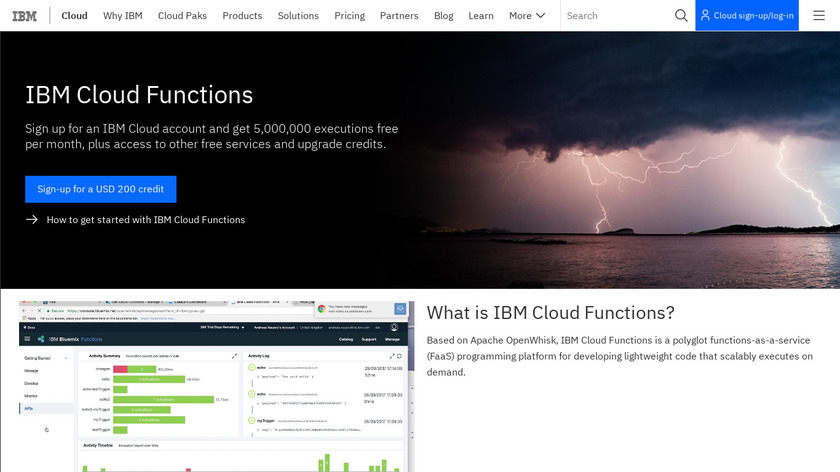This screenshot has height=472, width=840.
Task: Click Sign-up for a USD 200 credit
Action: 101,189
